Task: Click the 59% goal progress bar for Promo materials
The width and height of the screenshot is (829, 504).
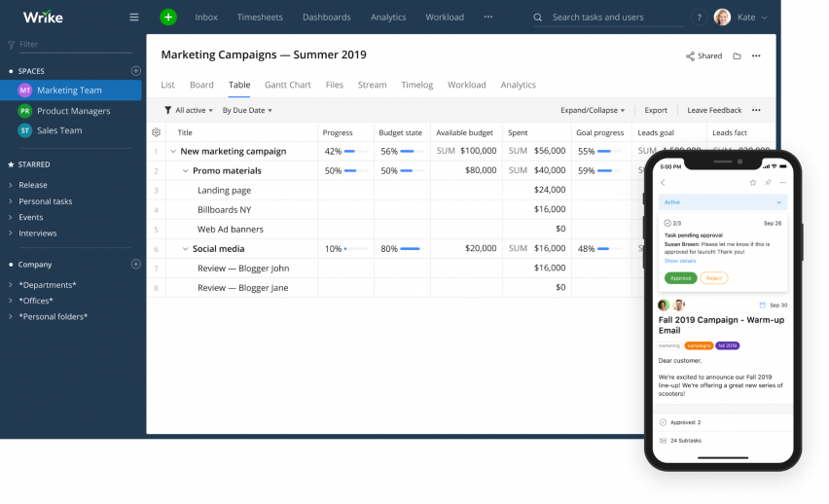Action: pyautogui.click(x=609, y=171)
